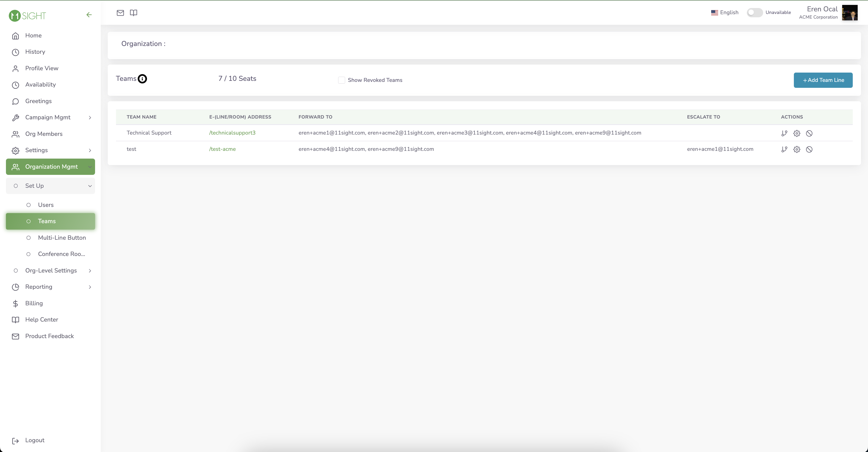Click the Availability label
The image size is (868, 452).
click(41, 84)
